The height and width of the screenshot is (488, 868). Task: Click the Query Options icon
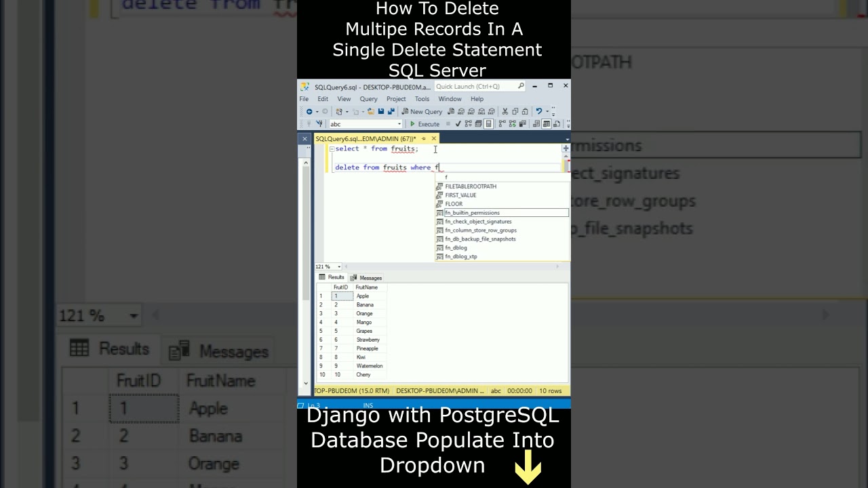pyautogui.click(x=478, y=124)
